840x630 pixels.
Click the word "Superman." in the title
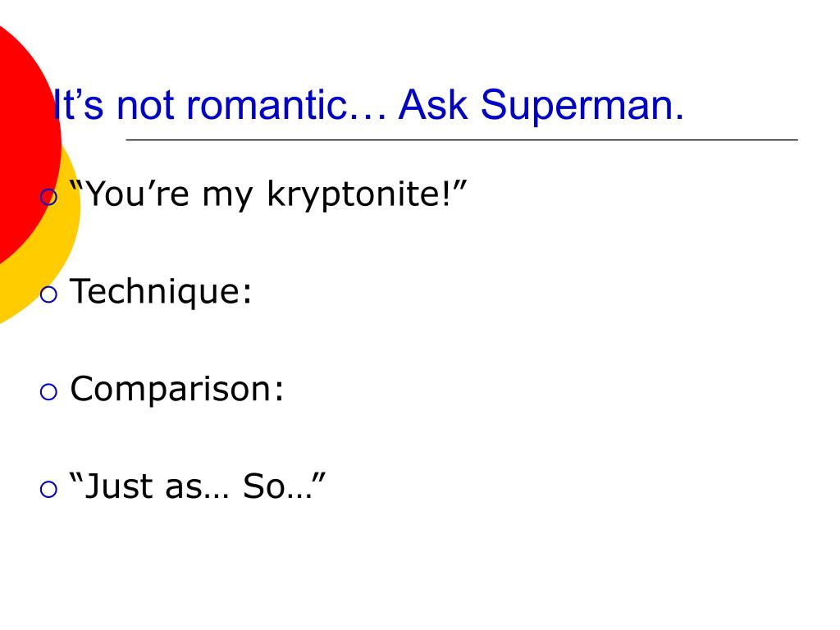tap(582, 106)
